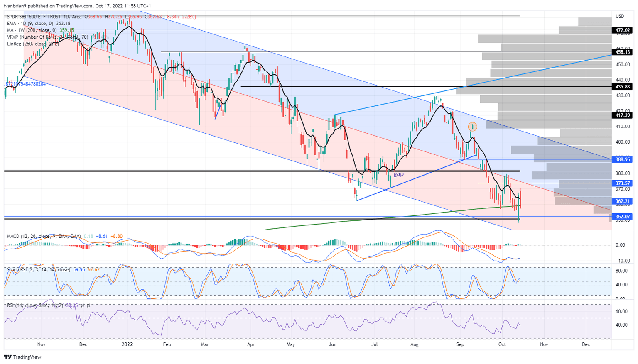Click the second Ø icon beside RSI values
Viewport: 638px width, 364px height.
(x=88, y=306)
